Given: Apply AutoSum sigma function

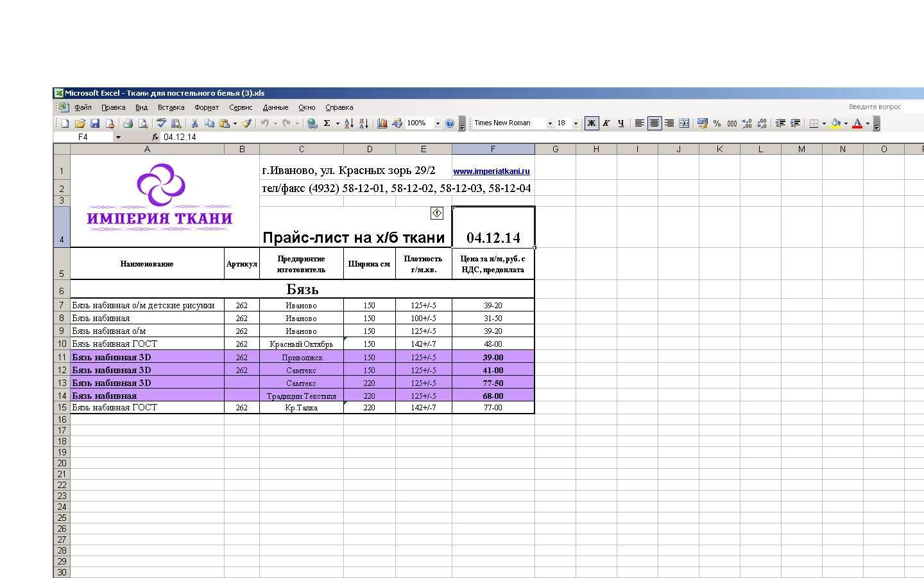Looking at the screenshot, I should tap(327, 123).
